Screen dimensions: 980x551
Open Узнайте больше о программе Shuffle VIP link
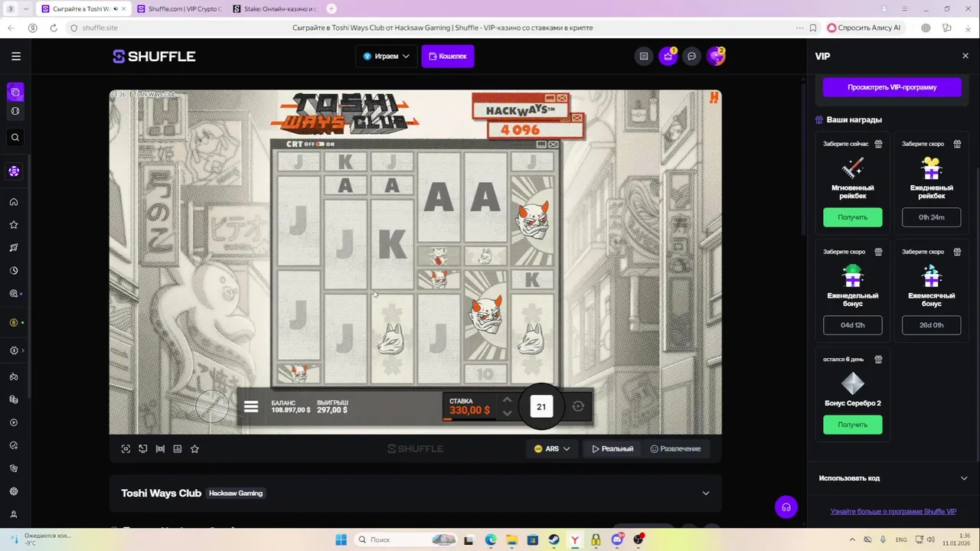893,511
